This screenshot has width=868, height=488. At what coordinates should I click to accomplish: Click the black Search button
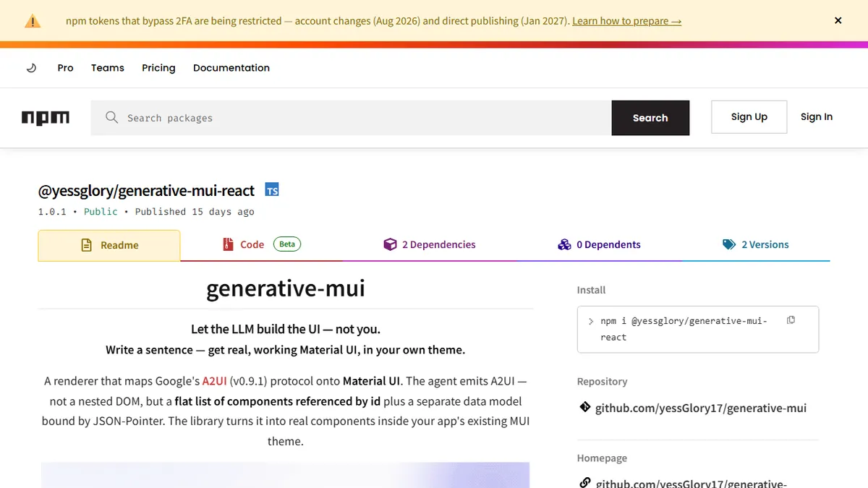pos(650,118)
